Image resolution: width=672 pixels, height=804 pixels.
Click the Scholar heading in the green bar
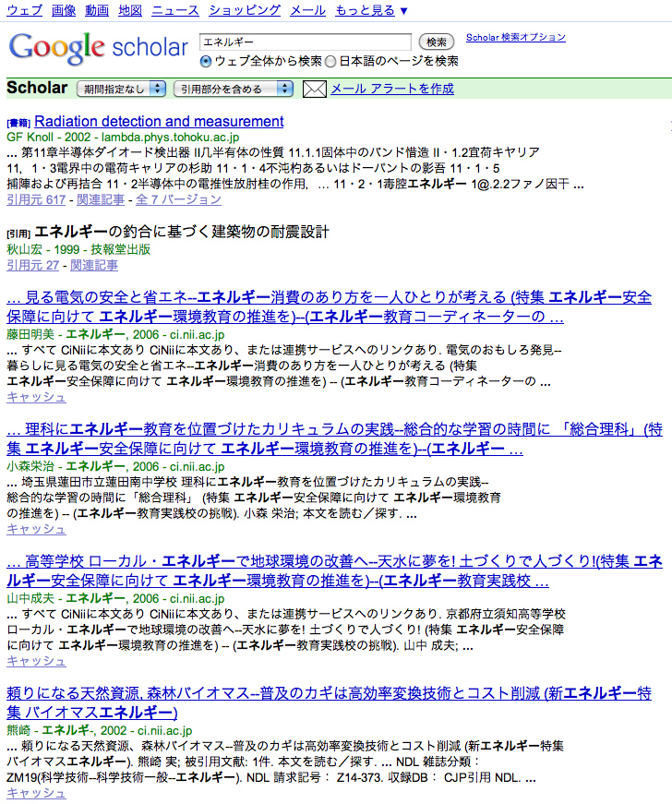(x=37, y=89)
